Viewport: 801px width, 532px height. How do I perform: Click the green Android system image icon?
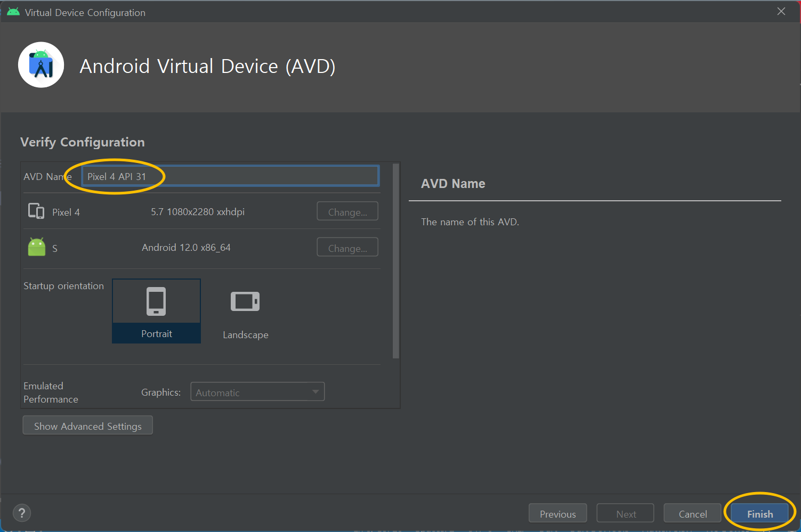(37, 247)
